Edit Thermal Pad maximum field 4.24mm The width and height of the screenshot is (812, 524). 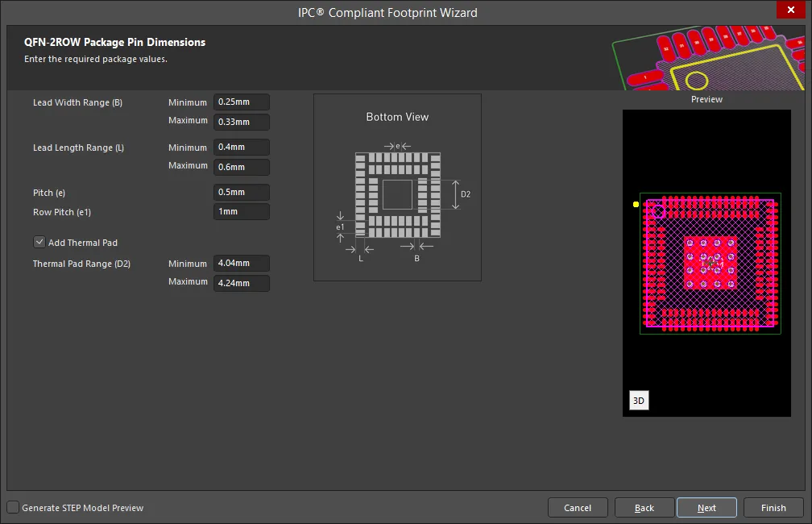point(242,283)
